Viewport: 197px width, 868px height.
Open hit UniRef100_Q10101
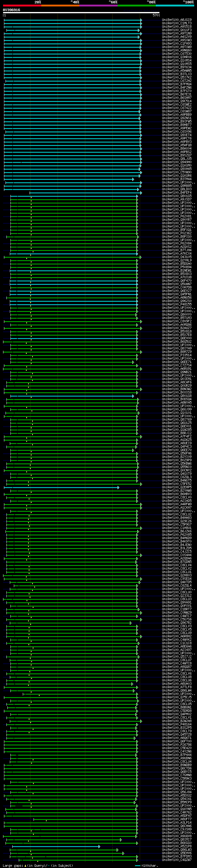coord(177,413)
